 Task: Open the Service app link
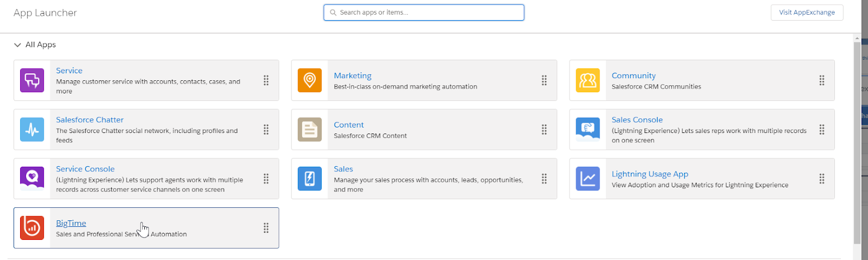coord(69,71)
